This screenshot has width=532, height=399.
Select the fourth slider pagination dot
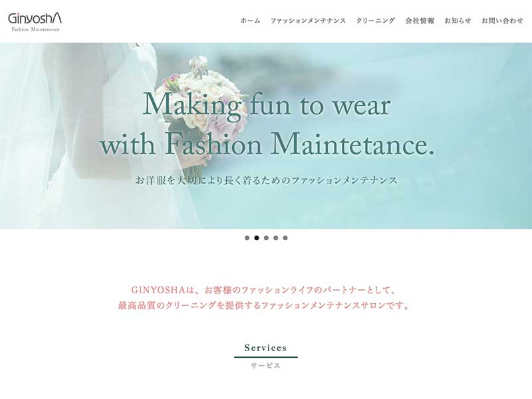pos(275,238)
